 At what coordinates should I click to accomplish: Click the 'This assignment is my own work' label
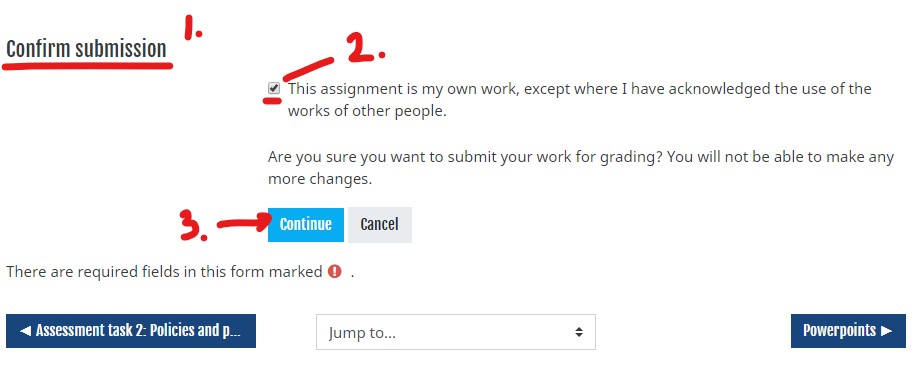click(580, 99)
